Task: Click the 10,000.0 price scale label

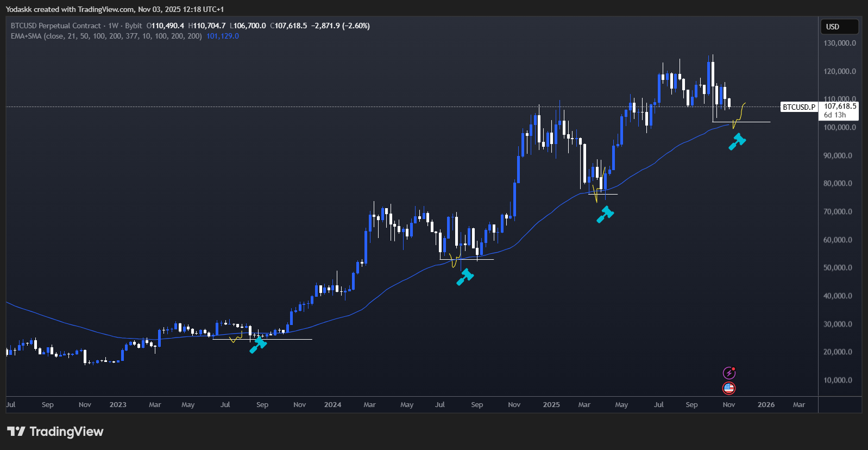Action: 840,380
